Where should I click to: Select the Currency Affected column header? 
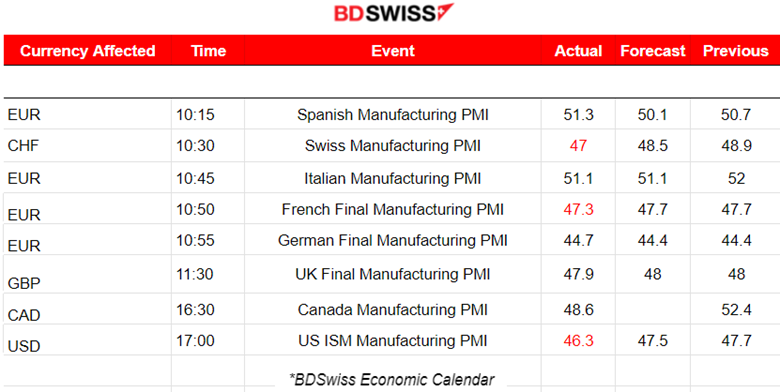click(88, 51)
